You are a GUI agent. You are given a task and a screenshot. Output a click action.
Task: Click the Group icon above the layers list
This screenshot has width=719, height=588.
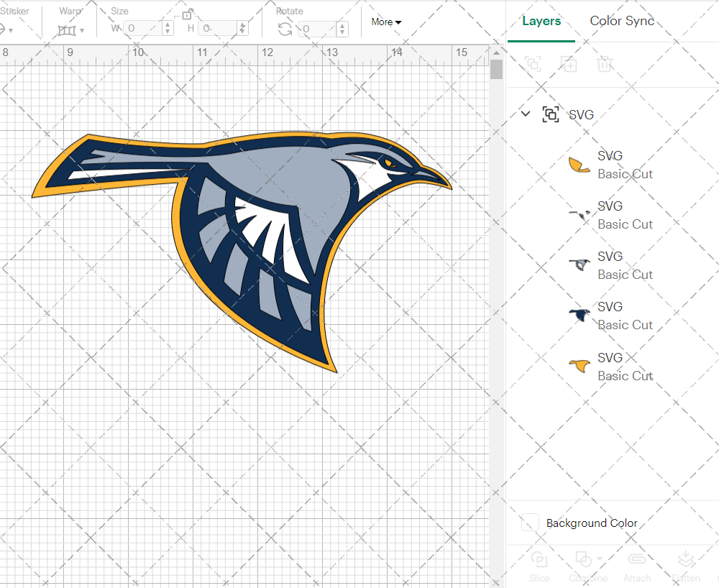click(x=533, y=64)
